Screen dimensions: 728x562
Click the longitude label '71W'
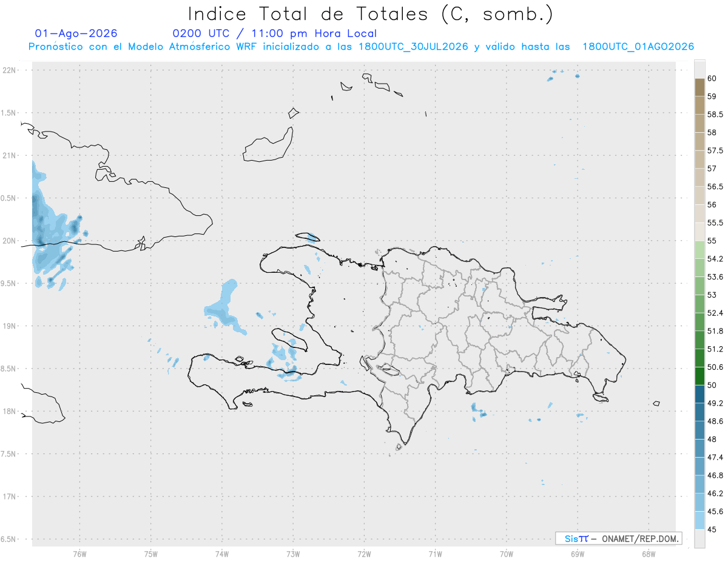click(x=435, y=554)
